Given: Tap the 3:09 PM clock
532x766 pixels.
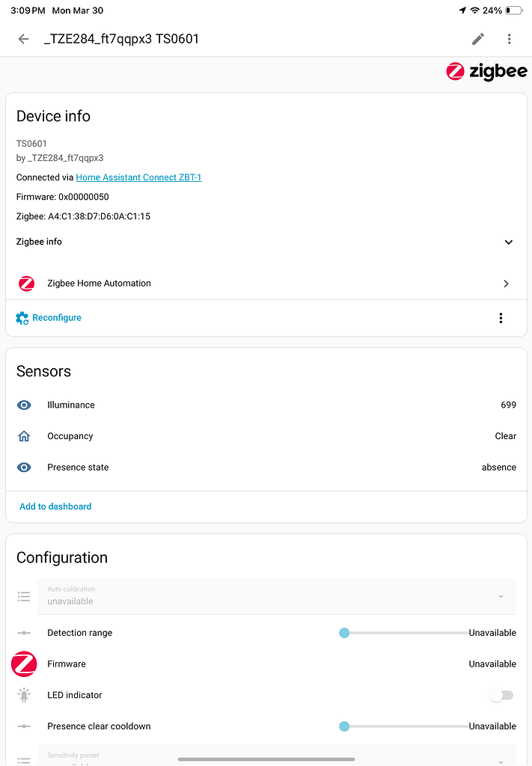Looking at the screenshot, I should click(x=28, y=10).
